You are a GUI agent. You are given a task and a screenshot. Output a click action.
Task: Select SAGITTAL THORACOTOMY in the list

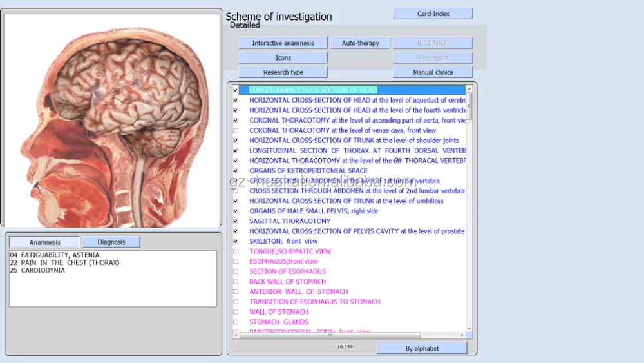pos(290,221)
